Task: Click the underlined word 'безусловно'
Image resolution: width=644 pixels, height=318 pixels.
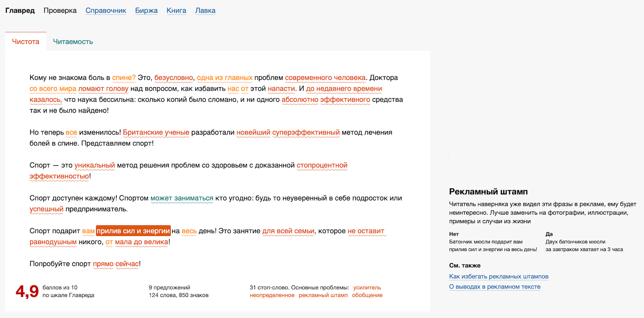Action: pyautogui.click(x=174, y=78)
